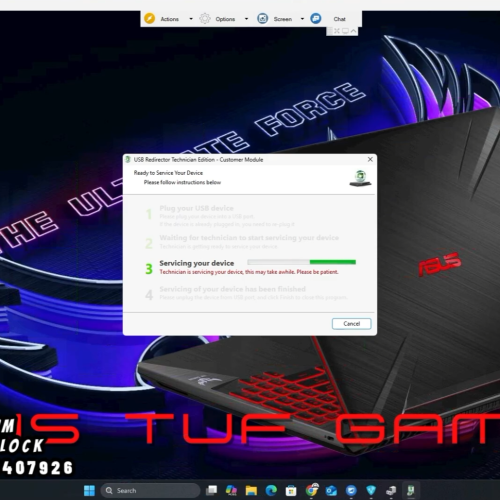Launch Microsoft Edge from the taskbar
500x500 pixels.
point(271,490)
